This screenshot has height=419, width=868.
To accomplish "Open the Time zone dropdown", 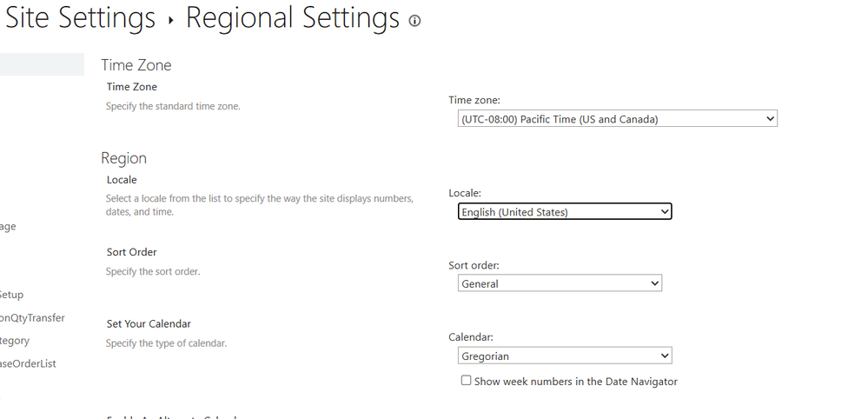I will tap(617, 119).
